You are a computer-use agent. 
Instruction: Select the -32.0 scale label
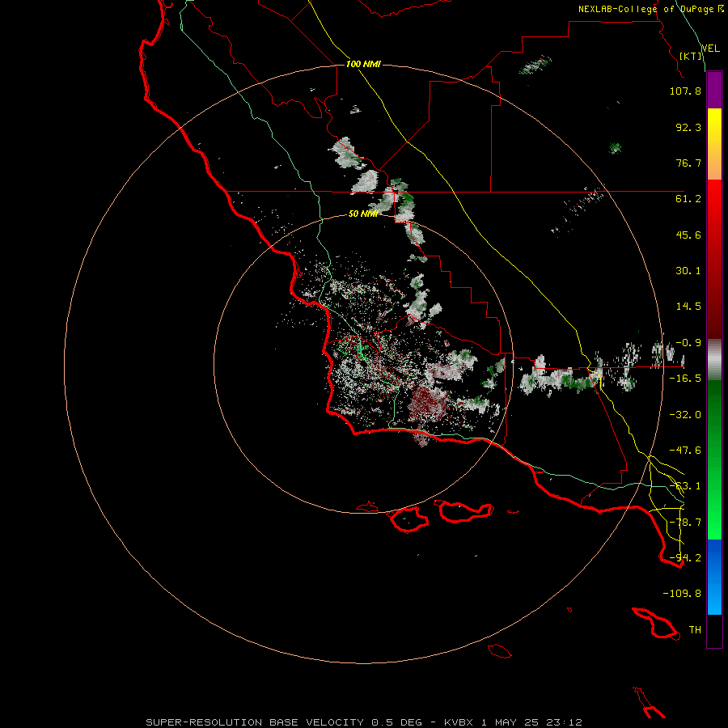click(685, 415)
